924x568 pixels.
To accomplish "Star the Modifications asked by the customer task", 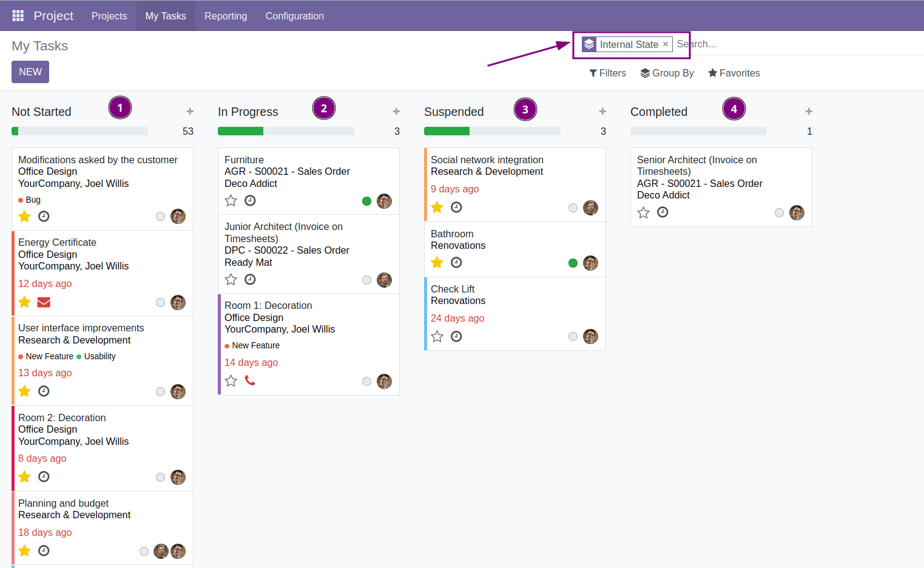I will (24, 216).
